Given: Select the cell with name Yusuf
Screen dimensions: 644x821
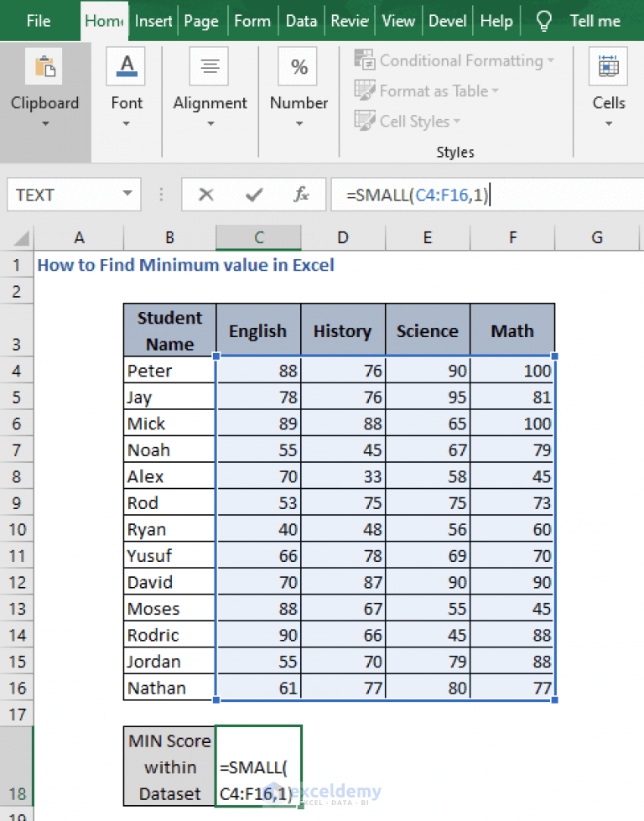Looking at the screenshot, I should tap(169, 555).
